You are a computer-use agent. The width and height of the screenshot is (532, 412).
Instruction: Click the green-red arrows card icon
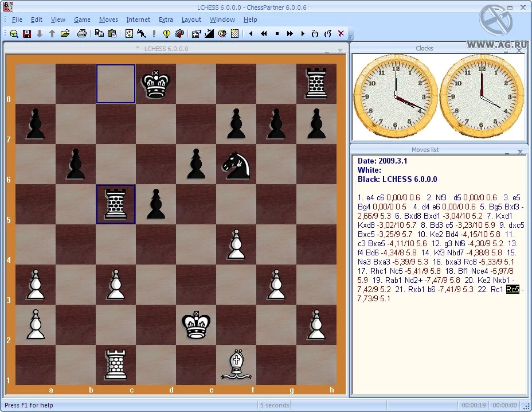(x=129, y=34)
